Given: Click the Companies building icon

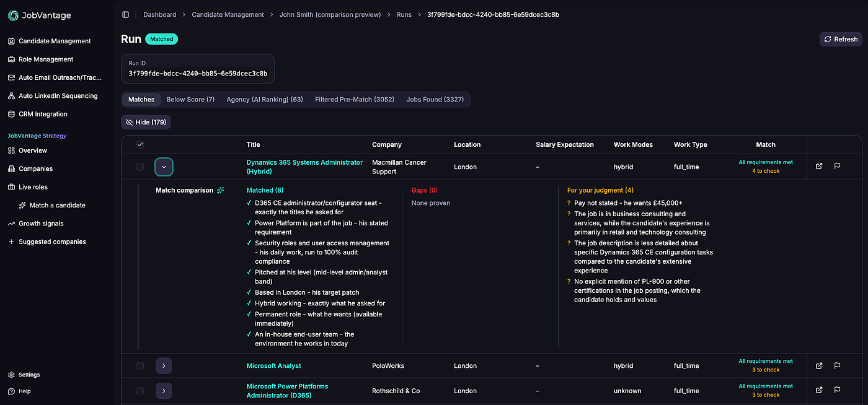Looking at the screenshot, I should click(x=12, y=168).
